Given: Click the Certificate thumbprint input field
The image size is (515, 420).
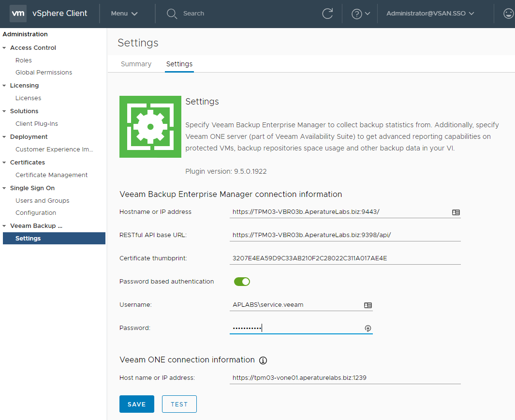Looking at the screenshot, I should [x=345, y=258].
